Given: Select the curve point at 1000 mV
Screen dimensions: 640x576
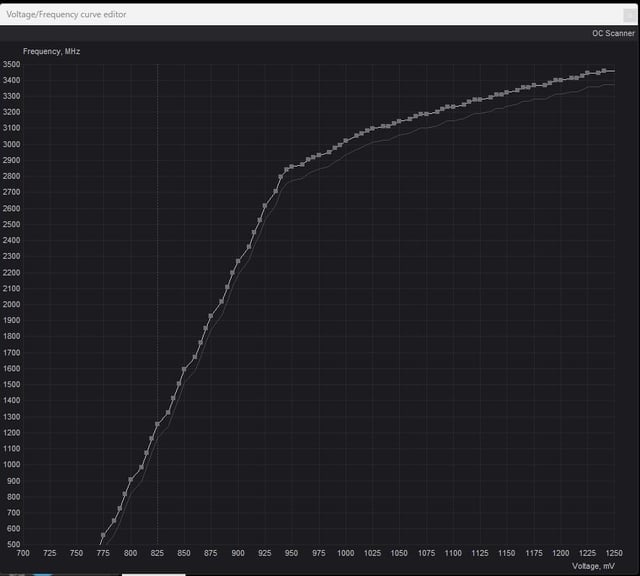Looking at the screenshot, I should click(x=346, y=141).
